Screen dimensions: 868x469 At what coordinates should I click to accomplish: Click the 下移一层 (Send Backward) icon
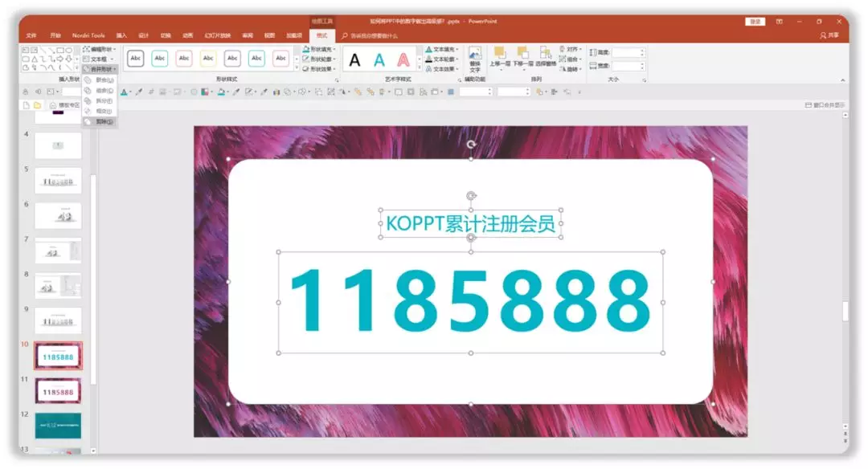tap(522, 53)
